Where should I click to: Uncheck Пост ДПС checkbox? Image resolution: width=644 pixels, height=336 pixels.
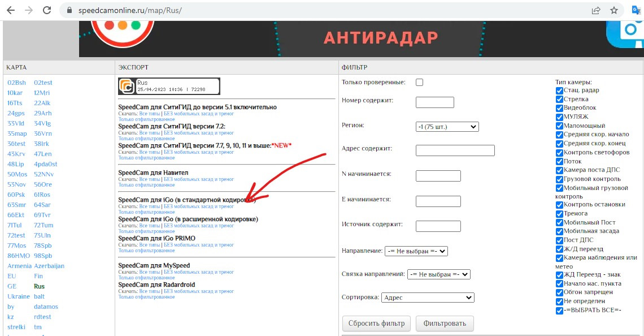[559, 240]
